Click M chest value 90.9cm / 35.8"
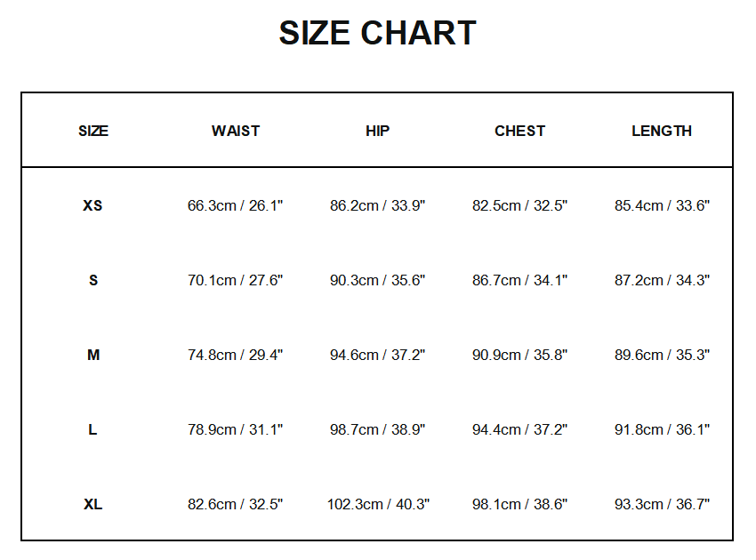The height and width of the screenshot is (560, 756). pyautogui.click(x=520, y=355)
